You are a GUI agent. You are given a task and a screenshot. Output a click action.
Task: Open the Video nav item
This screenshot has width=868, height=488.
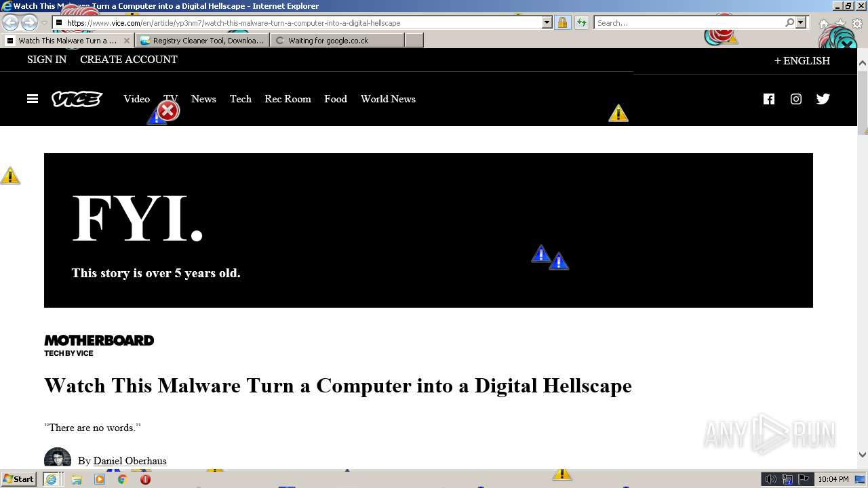136,99
